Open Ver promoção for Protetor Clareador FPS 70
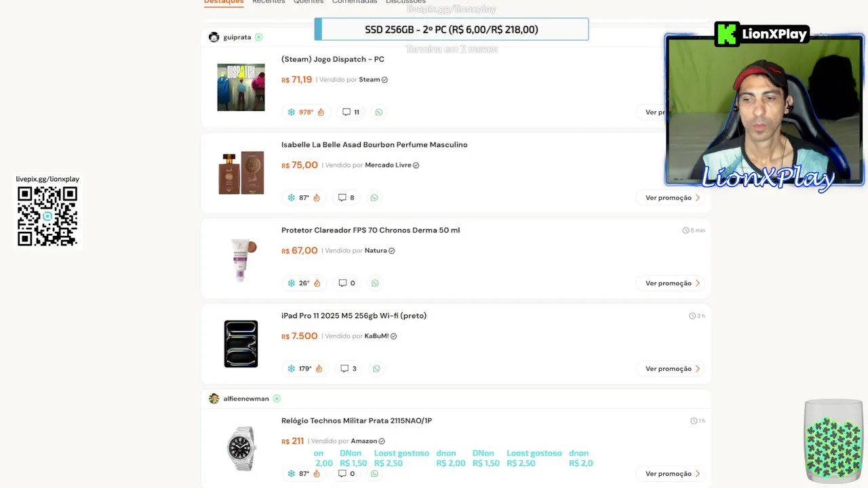Viewport: 868px width, 488px height. pyautogui.click(x=672, y=283)
